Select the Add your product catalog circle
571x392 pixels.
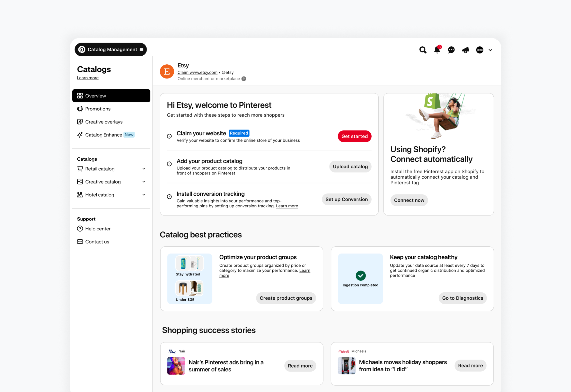point(169,164)
